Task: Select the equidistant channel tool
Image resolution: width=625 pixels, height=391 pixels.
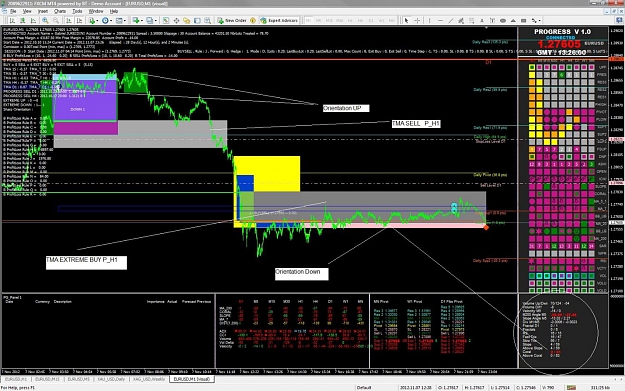Action: [x=461, y=20]
